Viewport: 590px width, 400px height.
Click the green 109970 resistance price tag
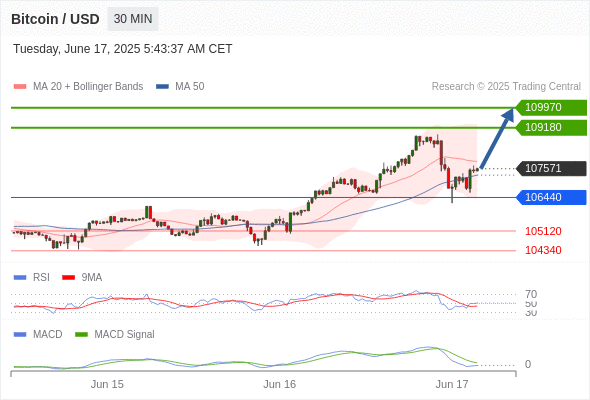pos(551,107)
